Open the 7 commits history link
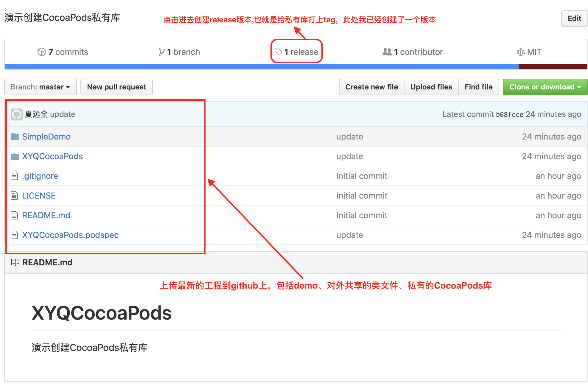Viewport: 588px width, 384px height. click(63, 52)
